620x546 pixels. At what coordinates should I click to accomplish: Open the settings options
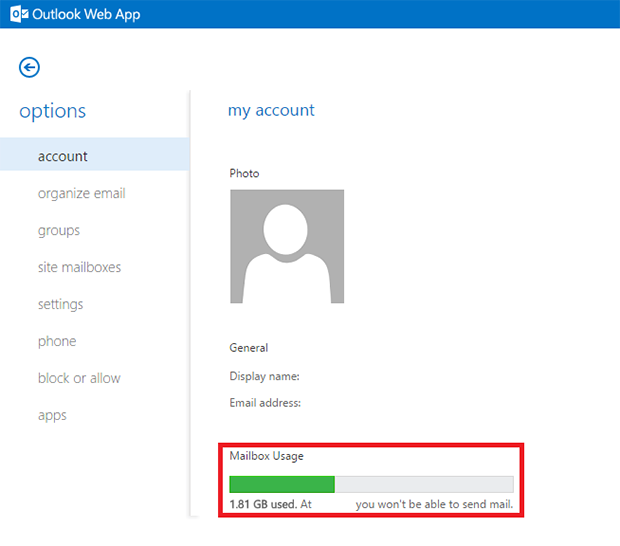coord(60,304)
